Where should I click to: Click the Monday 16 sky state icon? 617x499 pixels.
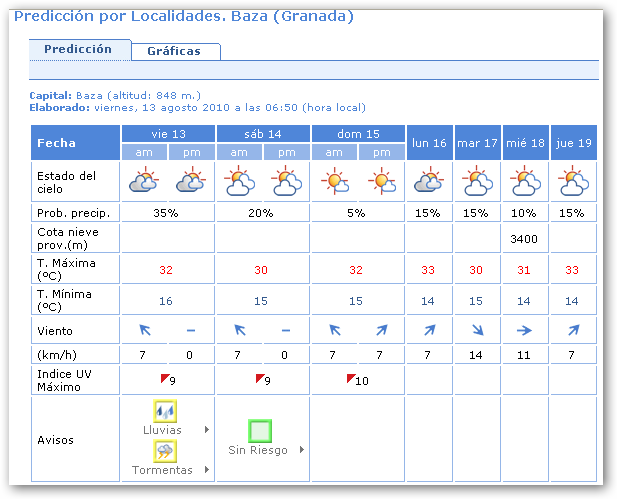click(428, 182)
